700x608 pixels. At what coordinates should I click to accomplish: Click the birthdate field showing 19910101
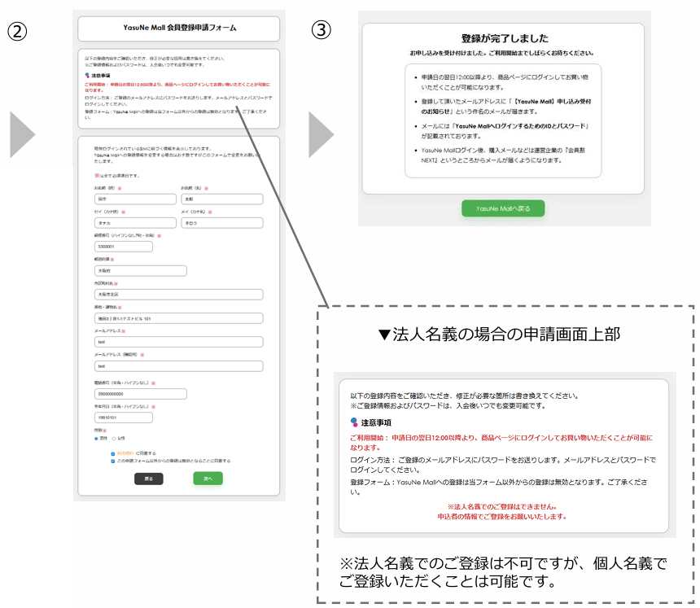123,418
